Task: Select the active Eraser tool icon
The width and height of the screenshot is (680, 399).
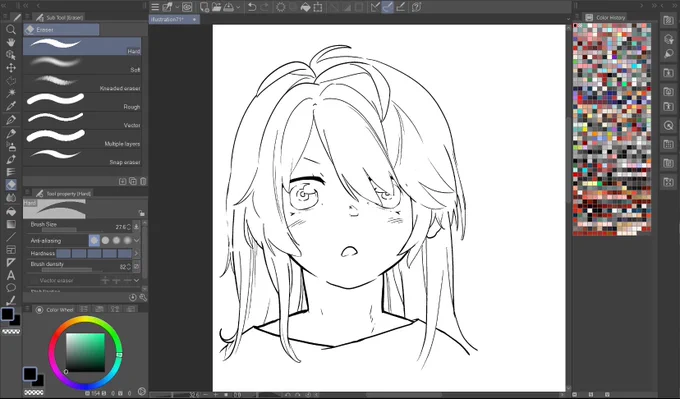Action: pos(11,184)
